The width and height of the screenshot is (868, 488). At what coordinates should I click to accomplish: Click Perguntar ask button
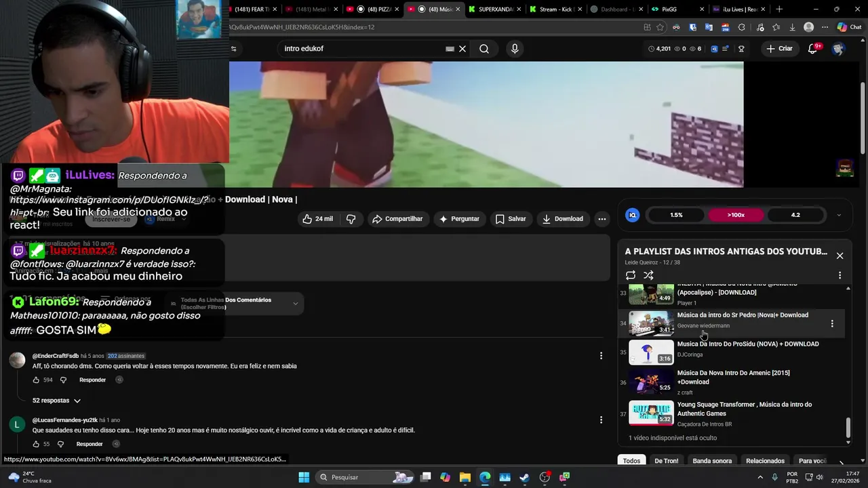click(459, 219)
